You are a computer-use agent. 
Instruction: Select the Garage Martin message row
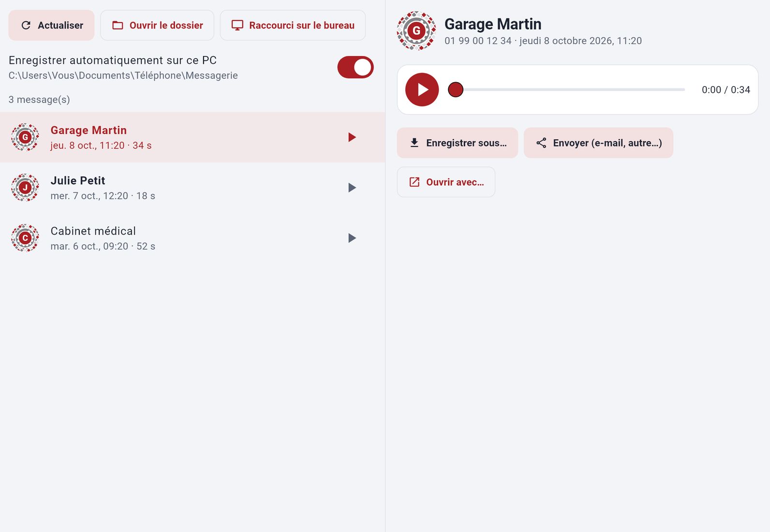click(x=192, y=137)
